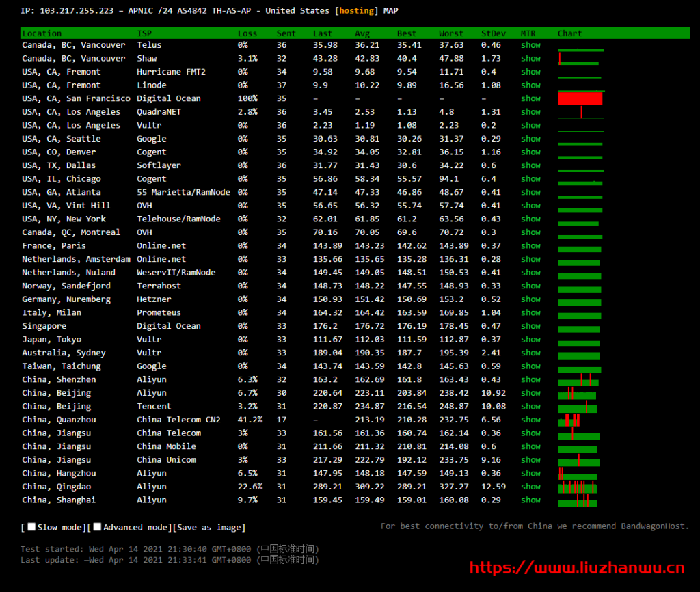Image resolution: width=700 pixels, height=592 pixels.
Task: Show MTR for Paris Online.net row
Action: click(530, 246)
